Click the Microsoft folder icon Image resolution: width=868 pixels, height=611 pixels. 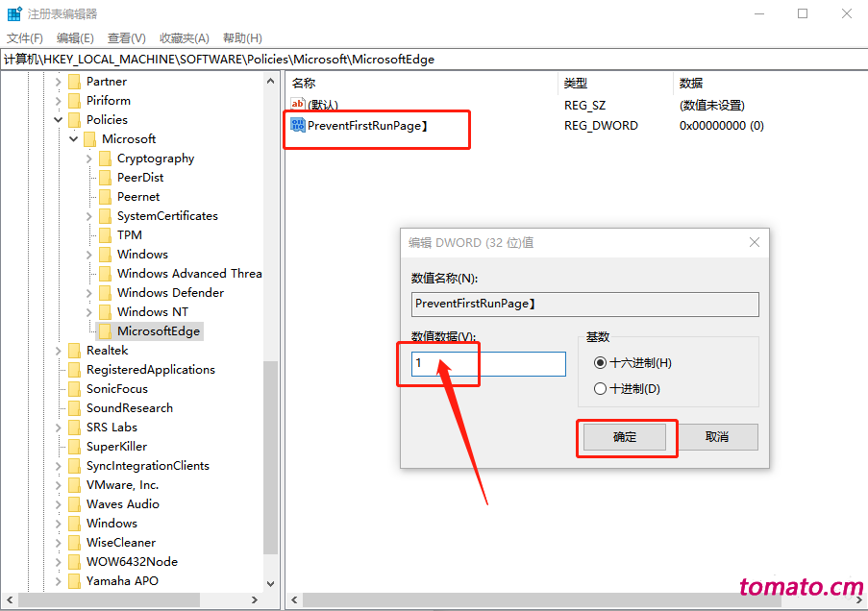pos(89,139)
